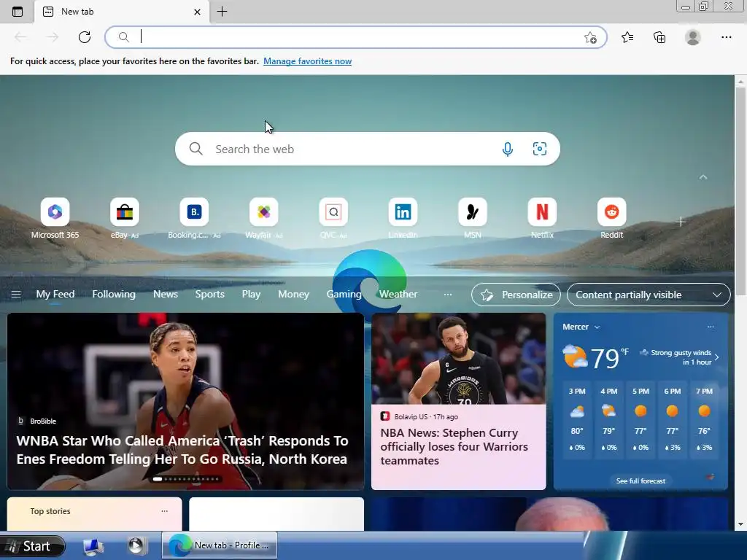Open the LinkedIn quick link

403,219
